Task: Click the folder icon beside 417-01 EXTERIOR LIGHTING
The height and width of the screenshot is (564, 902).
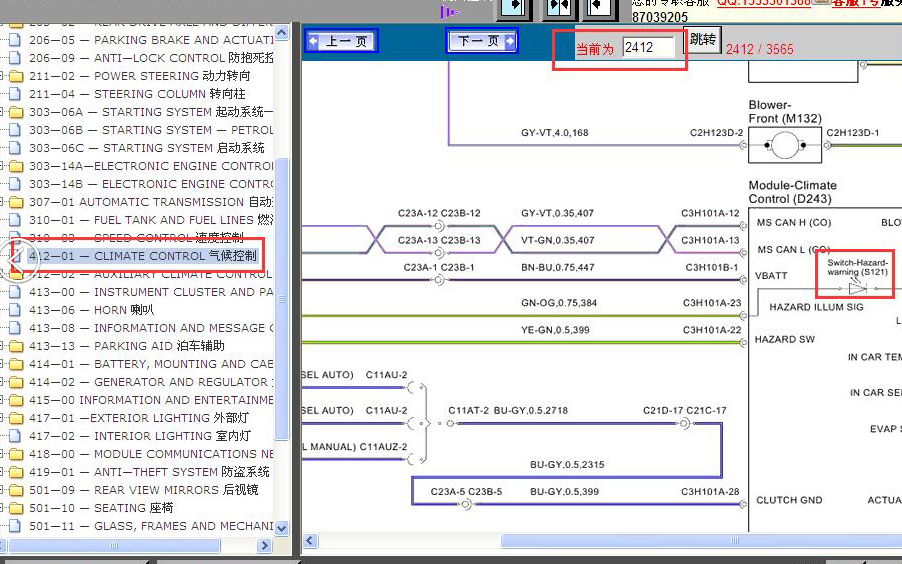Action: [x=16, y=418]
